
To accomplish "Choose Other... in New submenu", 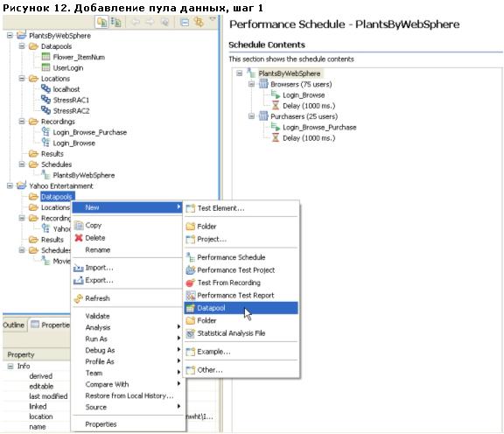I will point(210,370).
